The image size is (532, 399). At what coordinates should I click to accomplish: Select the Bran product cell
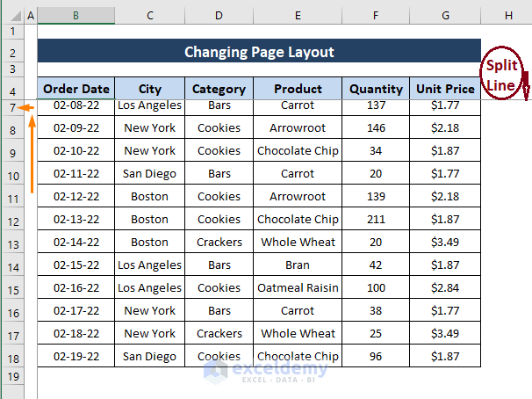point(298,265)
